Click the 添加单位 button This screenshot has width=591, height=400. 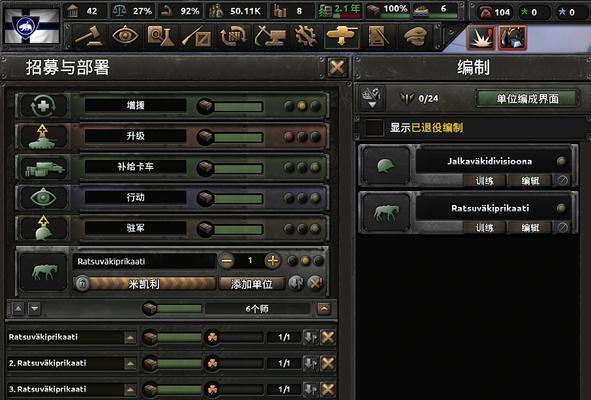coord(251,284)
